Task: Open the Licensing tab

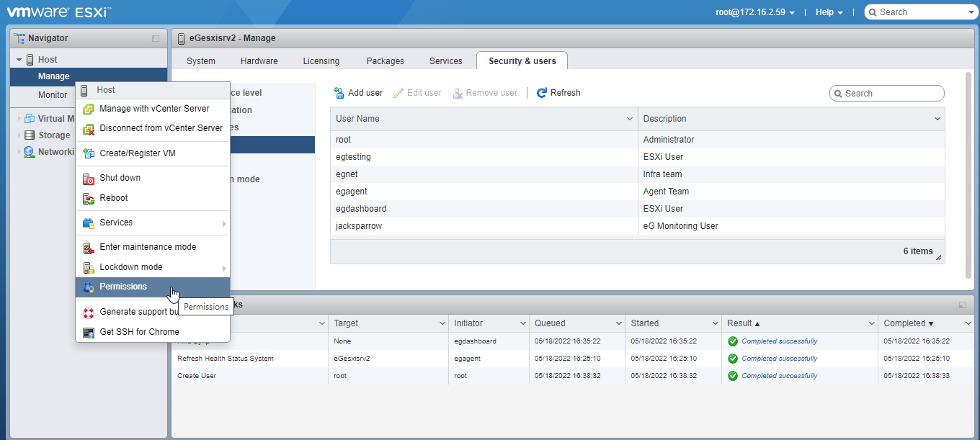Action: [321, 61]
